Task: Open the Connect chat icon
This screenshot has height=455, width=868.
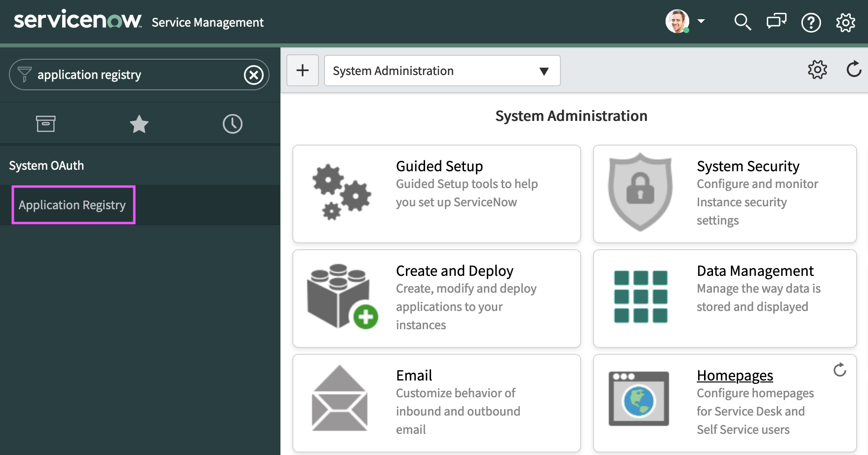Action: pyautogui.click(x=776, y=22)
